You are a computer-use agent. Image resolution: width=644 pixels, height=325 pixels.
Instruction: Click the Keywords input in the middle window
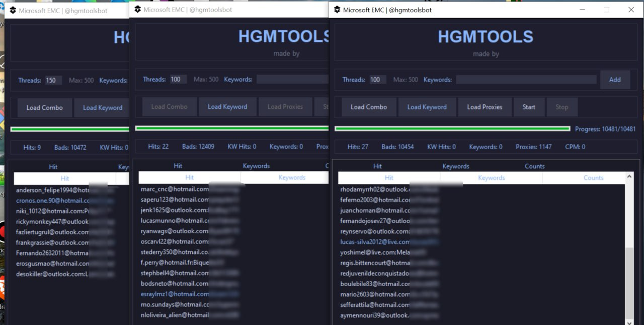293,79
